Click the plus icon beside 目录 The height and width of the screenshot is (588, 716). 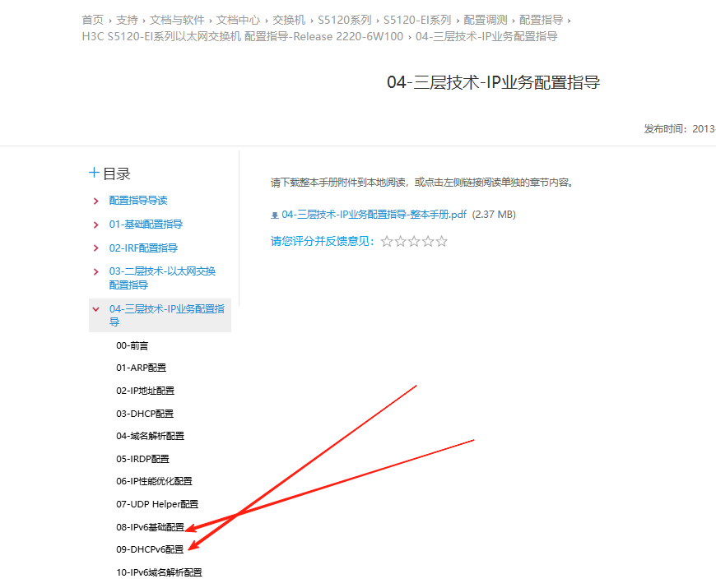94,173
